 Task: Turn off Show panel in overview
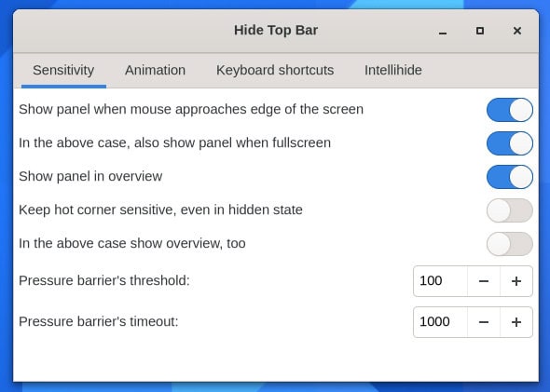click(x=510, y=177)
